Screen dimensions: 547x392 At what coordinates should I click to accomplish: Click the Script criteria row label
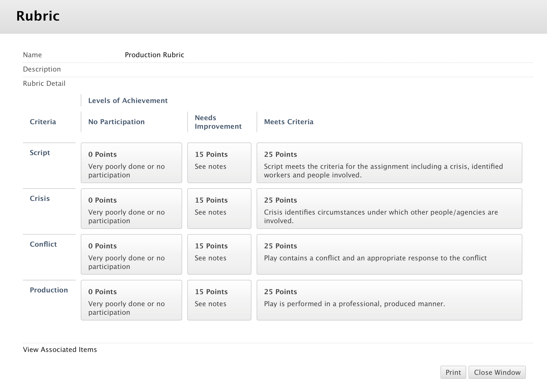coord(40,153)
